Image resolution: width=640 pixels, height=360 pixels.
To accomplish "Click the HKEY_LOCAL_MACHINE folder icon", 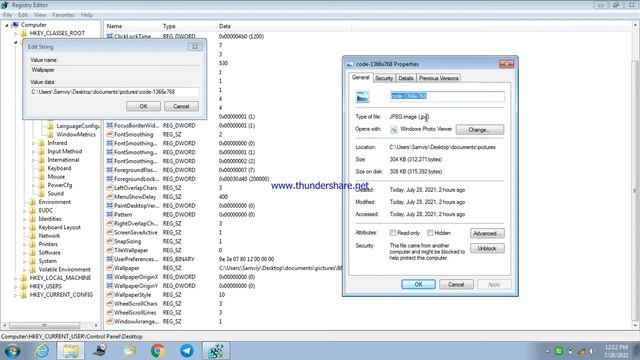I will tap(24, 278).
